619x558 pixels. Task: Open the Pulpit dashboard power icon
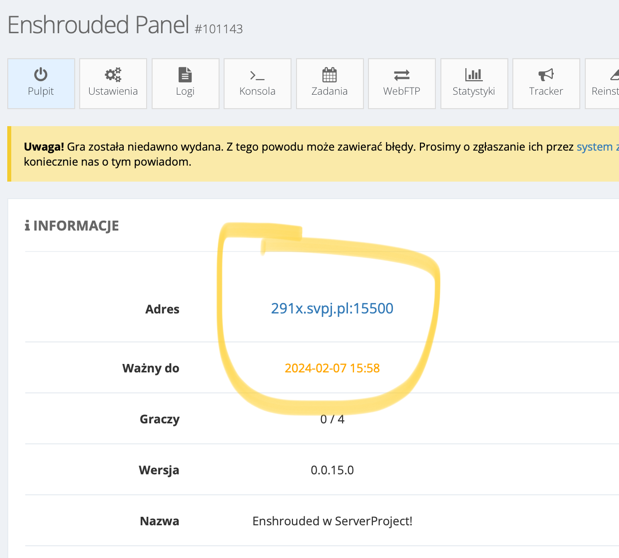point(41,75)
